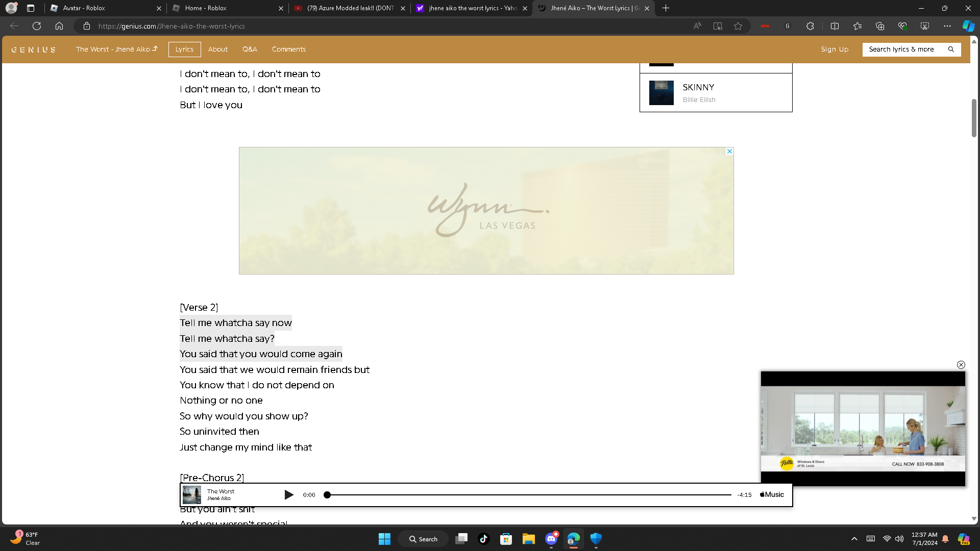Play The Worst in Apple Music player
The width and height of the screenshot is (980, 551).
coord(289,495)
